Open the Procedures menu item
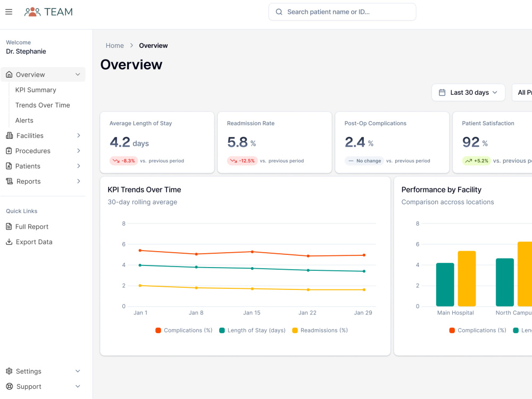Viewport: 532px width, 399px height. coord(43,151)
